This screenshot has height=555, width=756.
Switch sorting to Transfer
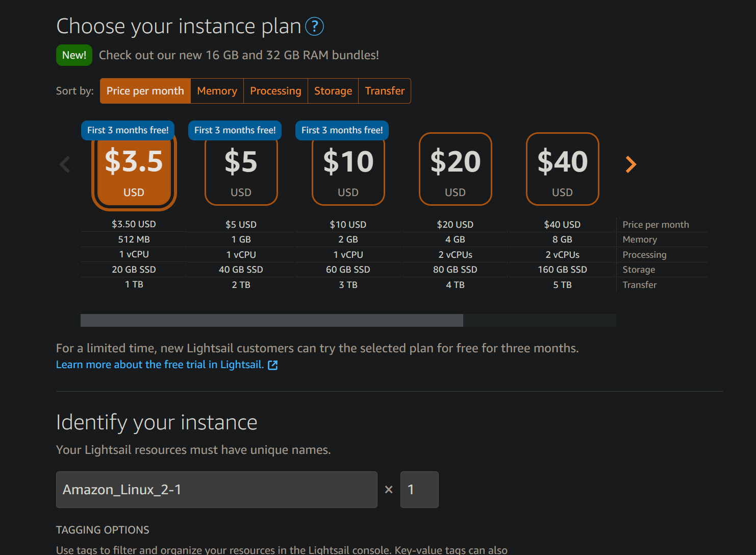(x=385, y=90)
